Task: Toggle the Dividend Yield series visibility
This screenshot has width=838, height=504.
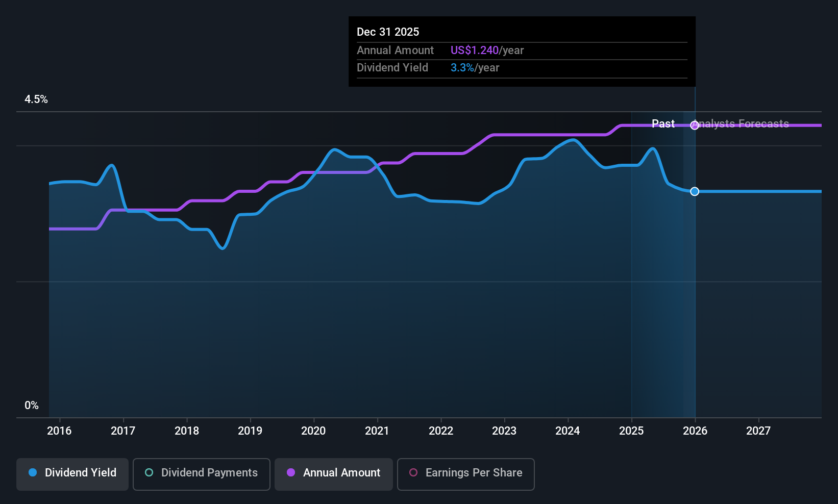Action: click(72, 473)
